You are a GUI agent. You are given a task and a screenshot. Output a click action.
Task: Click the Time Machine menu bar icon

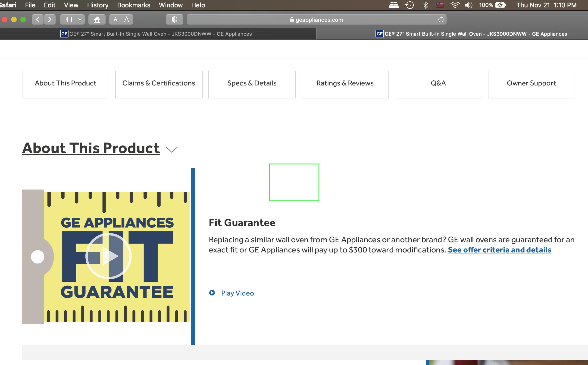click(x=410, y=5)
